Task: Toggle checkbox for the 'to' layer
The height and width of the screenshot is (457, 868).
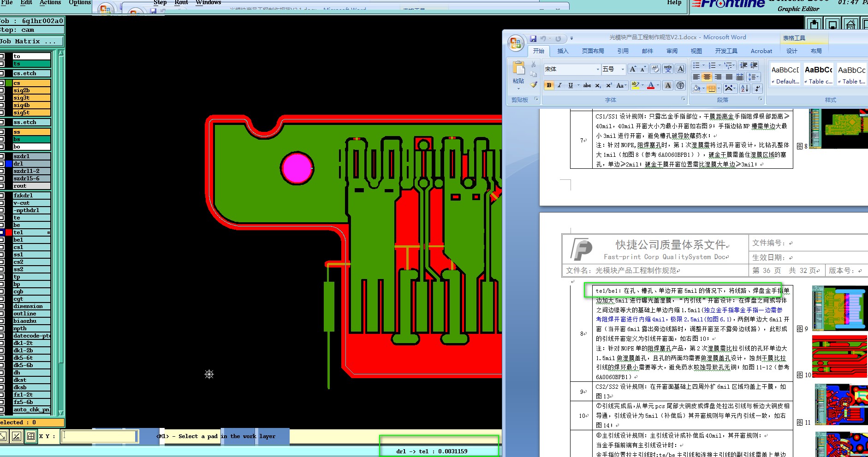Action: pyautogui.click(x=2, y=56)
